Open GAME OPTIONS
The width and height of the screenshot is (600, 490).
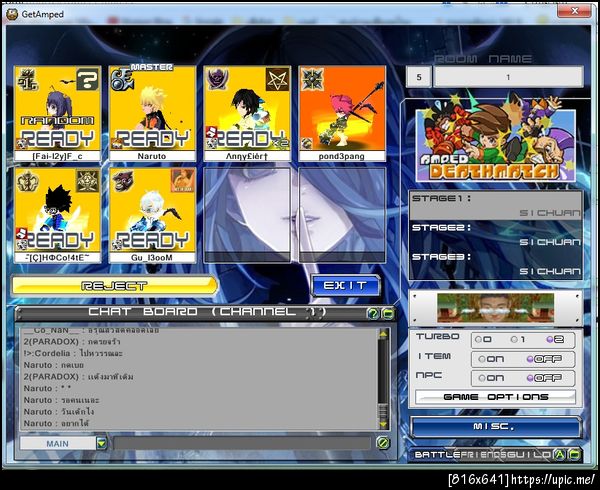click(x=496, y=397)
